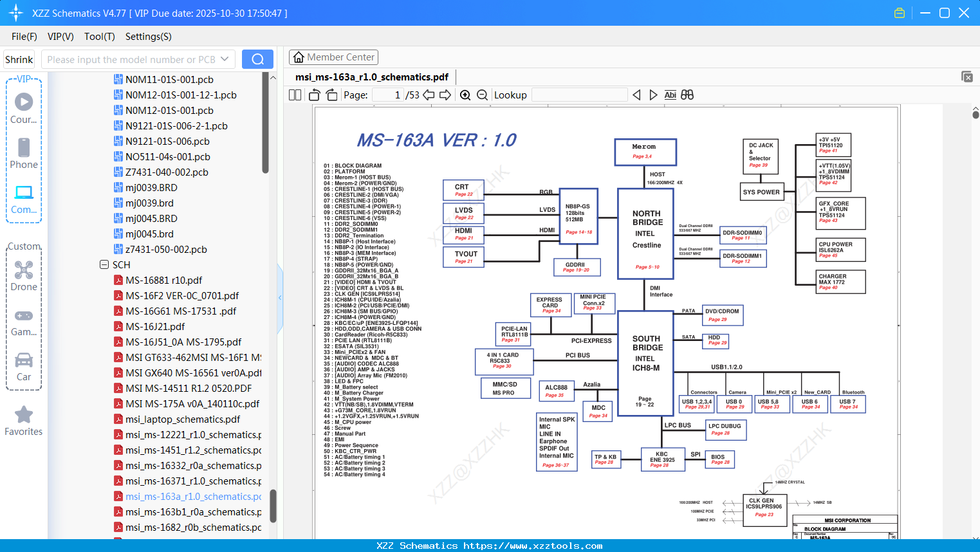Open the Car category
Screen dimensions: 980x552
pyautogui.click(x=24, y=367)
